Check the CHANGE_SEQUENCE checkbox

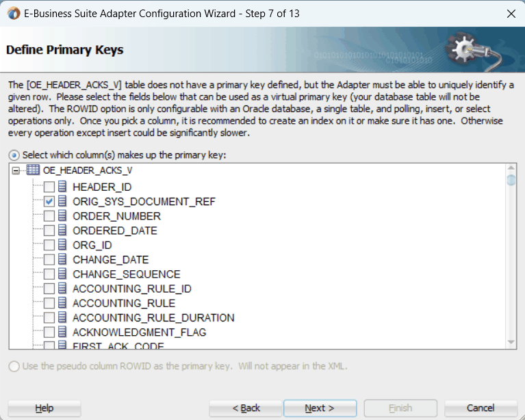pos(49,274)
